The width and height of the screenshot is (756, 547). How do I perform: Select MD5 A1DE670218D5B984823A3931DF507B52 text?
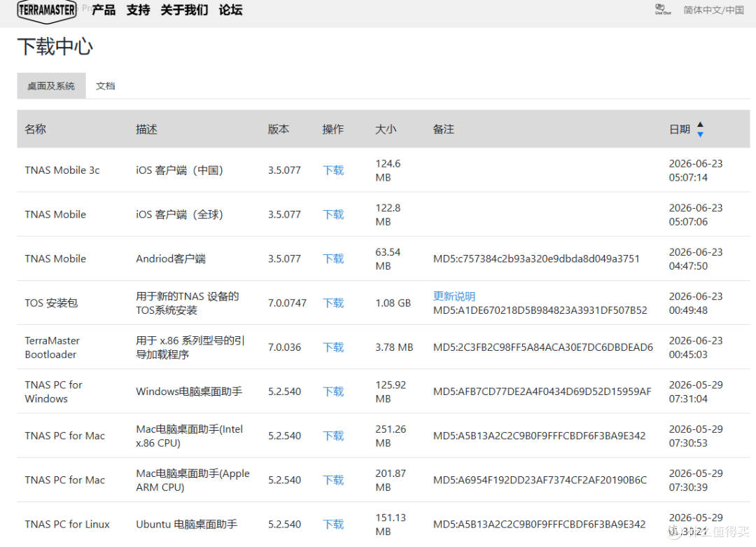(x=540, y=310)
